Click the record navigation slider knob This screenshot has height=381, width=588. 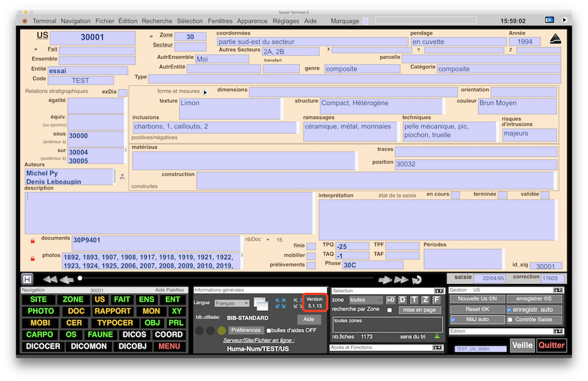click(80, 278)
